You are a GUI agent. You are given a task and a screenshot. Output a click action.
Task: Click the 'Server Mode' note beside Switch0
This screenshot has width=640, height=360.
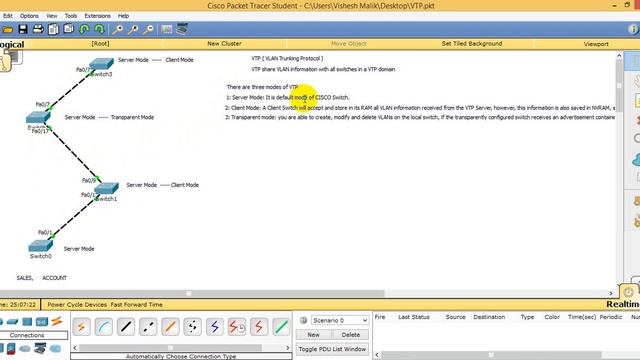click(79, 249)
